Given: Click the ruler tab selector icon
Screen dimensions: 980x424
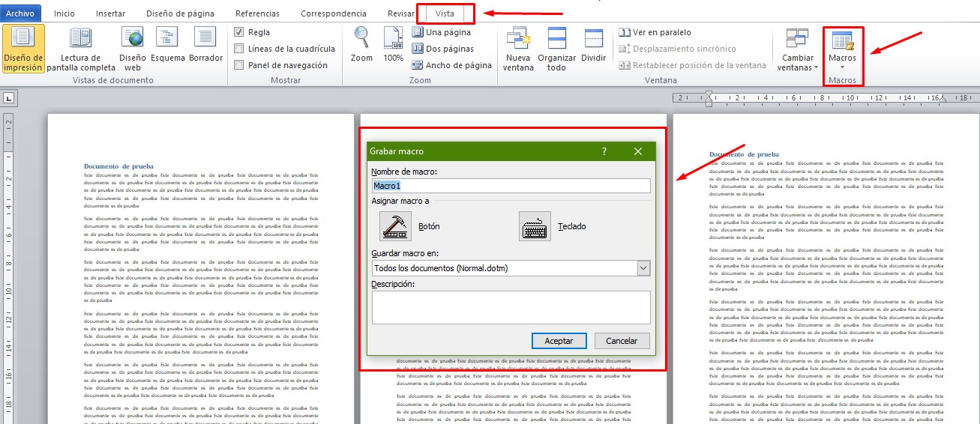Looking at the screenshot, I should [x=9, y=97].
